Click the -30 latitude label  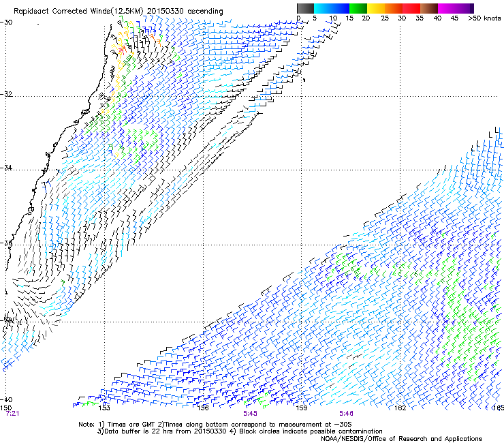point(6,22)
